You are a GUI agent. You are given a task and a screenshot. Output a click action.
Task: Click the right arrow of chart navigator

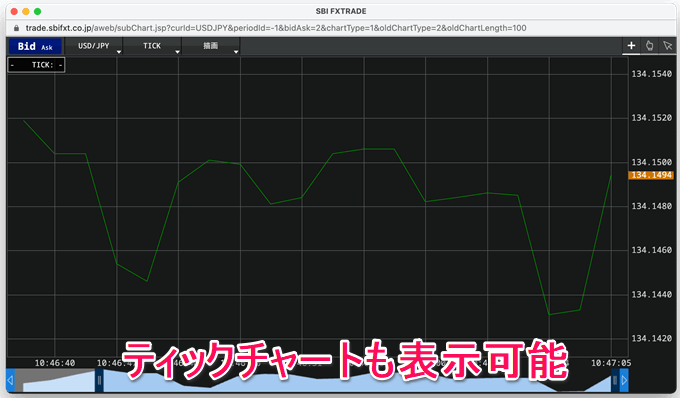pyautogui.click(x=624, y=380)
